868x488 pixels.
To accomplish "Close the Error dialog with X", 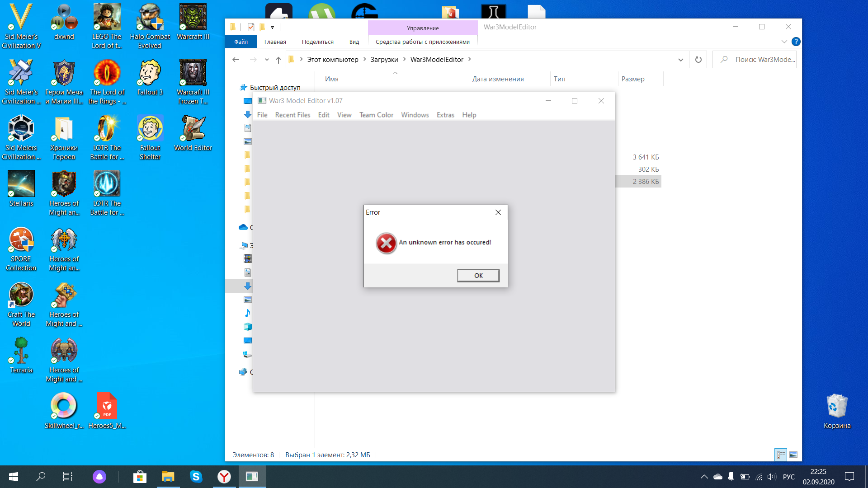I will [x=498, y=212].
